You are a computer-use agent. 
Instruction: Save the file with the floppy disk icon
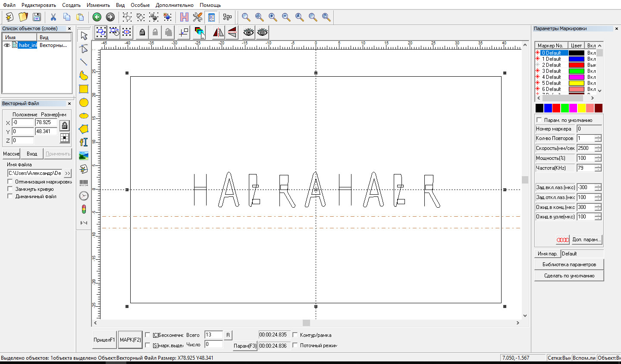click(37, 17)
